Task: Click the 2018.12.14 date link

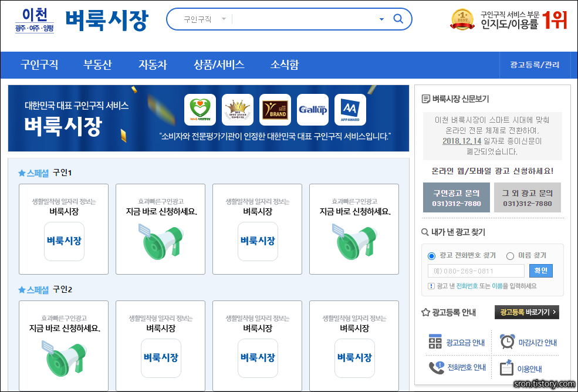Action: 461,141
